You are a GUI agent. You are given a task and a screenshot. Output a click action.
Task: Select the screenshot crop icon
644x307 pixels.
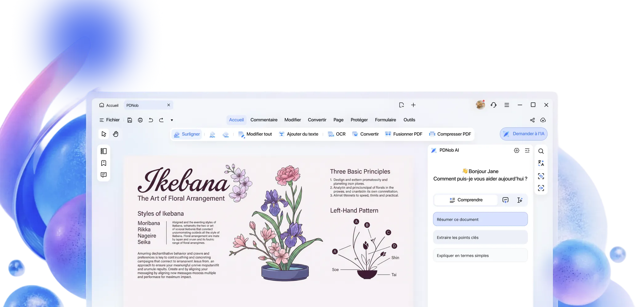pyautogui.click(x=541, y=176)
